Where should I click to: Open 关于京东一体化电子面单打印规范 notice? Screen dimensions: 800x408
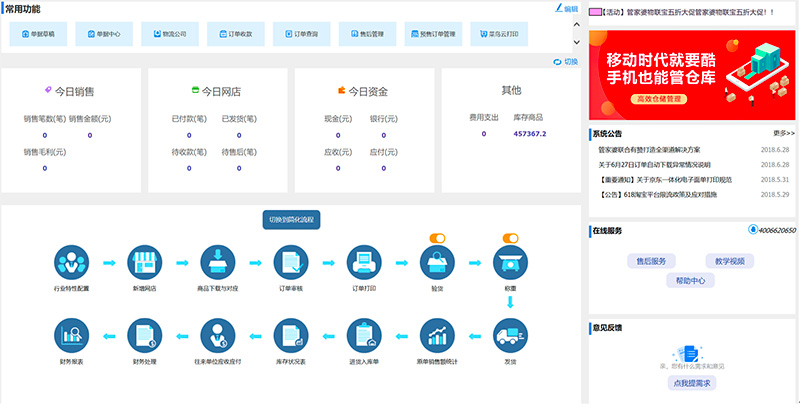point(666,180)
